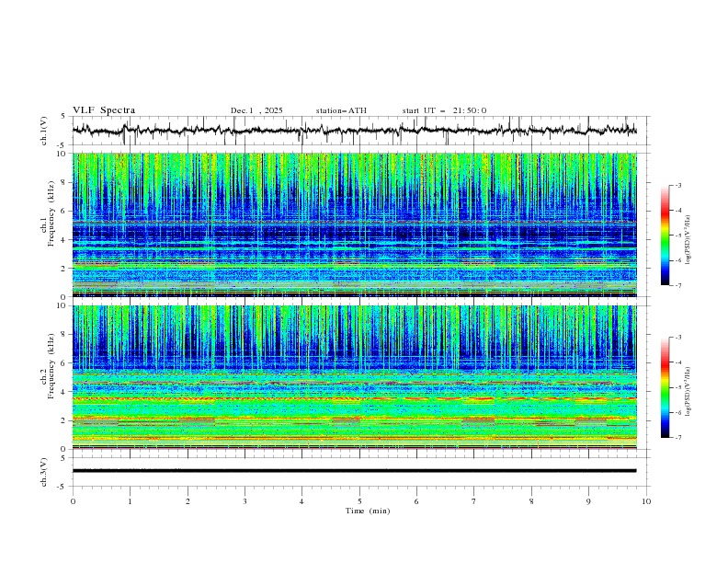Select the ch.1 colorbar "log(PSD)(V²/Hz)" label
The width and height of the screenshot is (728, 563).
click(x=688, y=240)
